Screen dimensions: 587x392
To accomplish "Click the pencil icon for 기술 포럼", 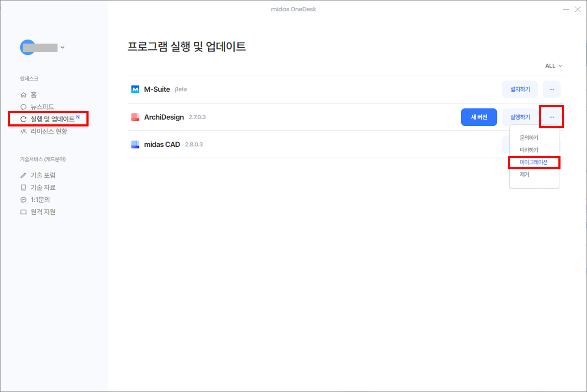I will pyautogui.click(x=23, y=175).
